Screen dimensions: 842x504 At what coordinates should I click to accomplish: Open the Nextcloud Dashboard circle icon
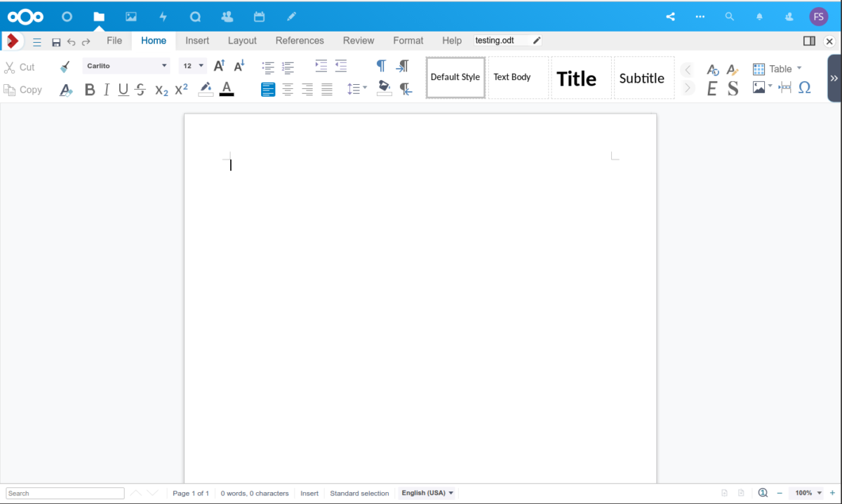(67, 16)
